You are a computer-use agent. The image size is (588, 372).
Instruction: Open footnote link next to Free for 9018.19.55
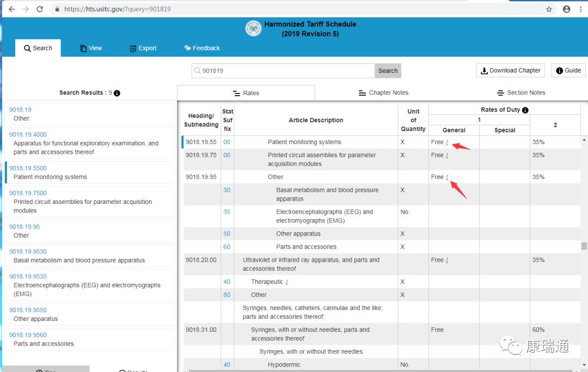tap(447, 142)
